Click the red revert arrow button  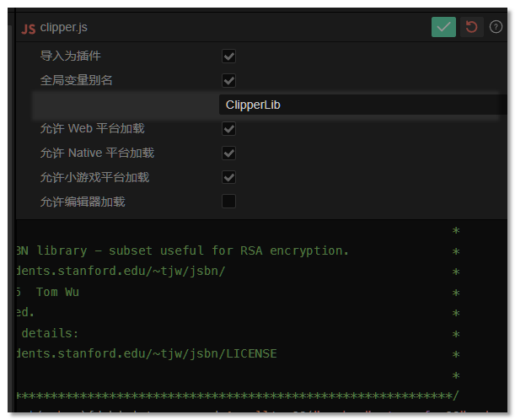click(x=472, y=27)
